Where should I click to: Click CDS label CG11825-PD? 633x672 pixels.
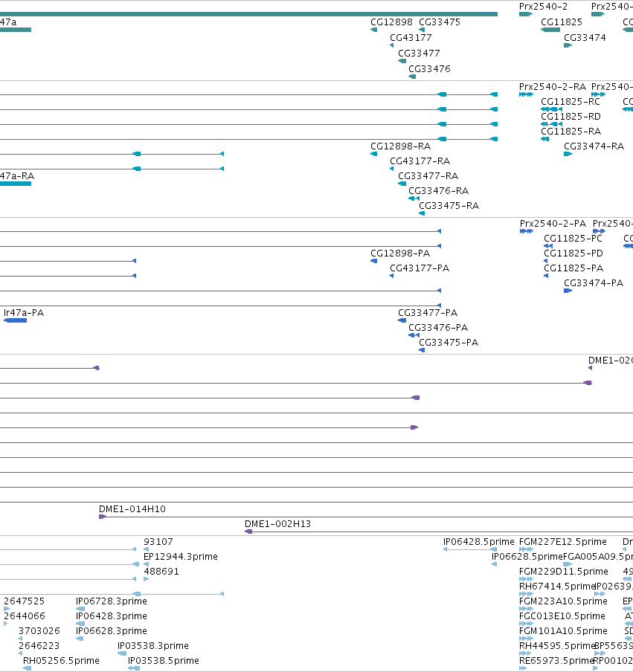pos(573,253)
